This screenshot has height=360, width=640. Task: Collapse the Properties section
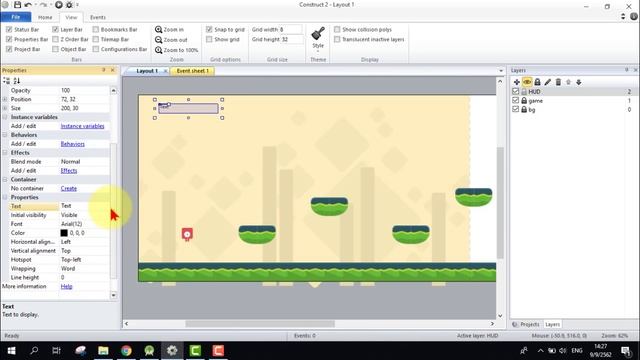coord(5,197)
